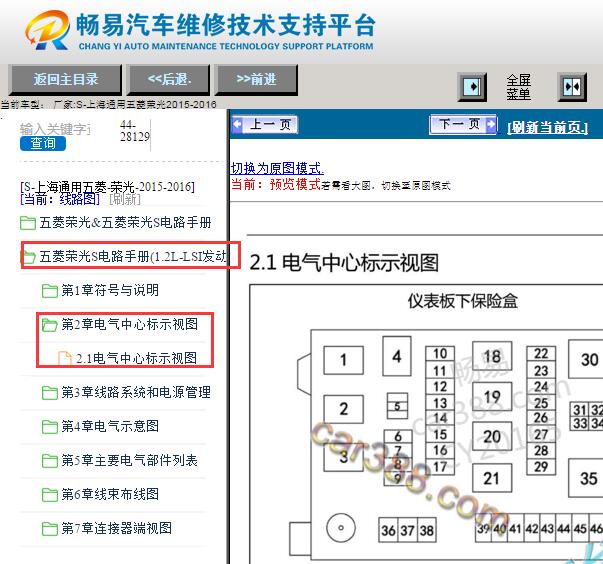
Task: Click open-folder icon beside 第2章电气中心标示视图
Action: (50, 325)
